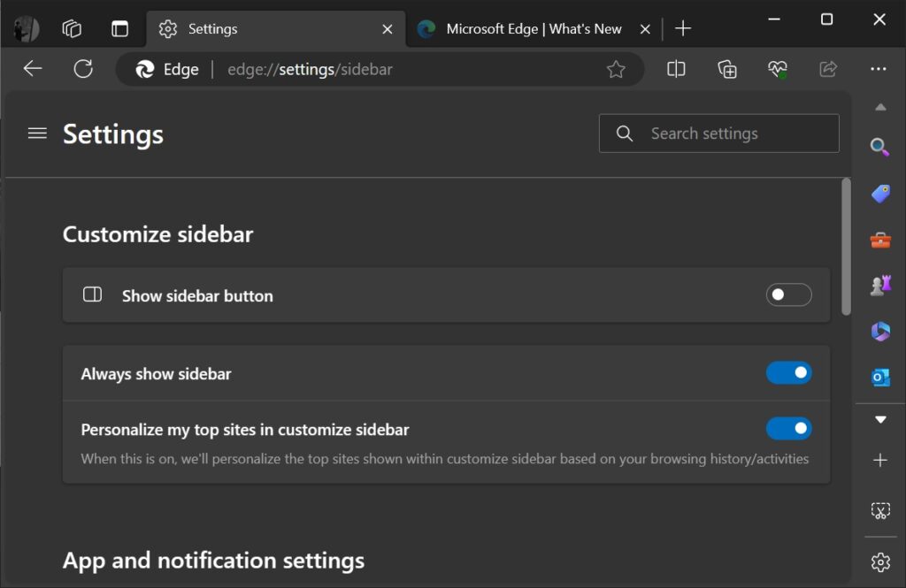Screen dimensions: 906x588
Task: Expand more sidebar items with the down arrow
Action: [x=879, y=419]
